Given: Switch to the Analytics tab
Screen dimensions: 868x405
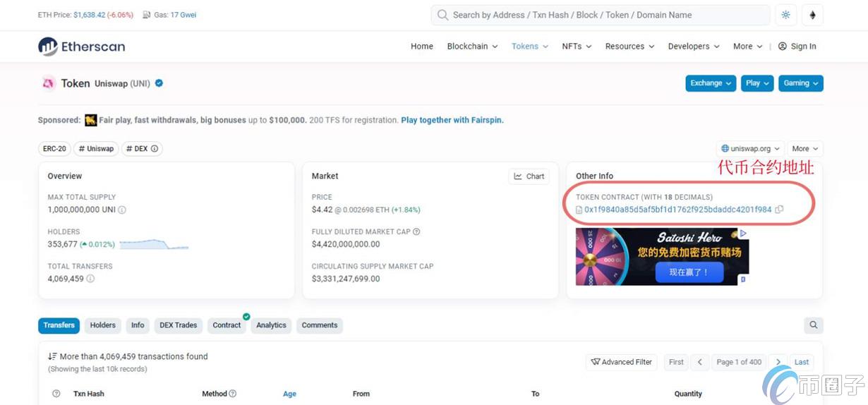Looking at the screenshot, I should tap(271, 325).
